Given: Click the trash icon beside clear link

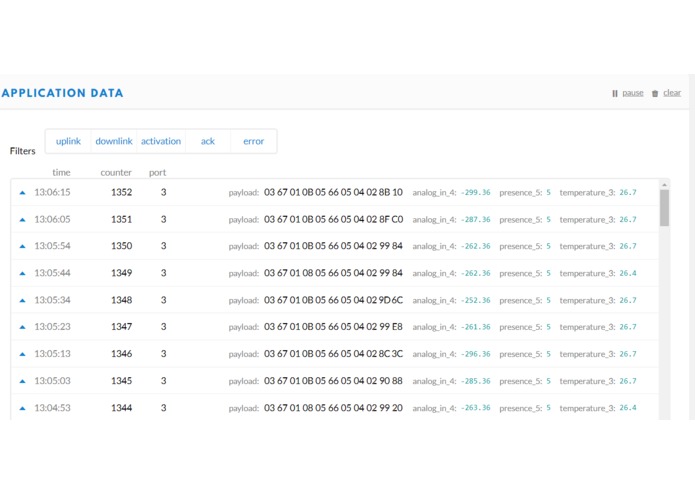Looking at the screenshot, I should tap(655, 93).
